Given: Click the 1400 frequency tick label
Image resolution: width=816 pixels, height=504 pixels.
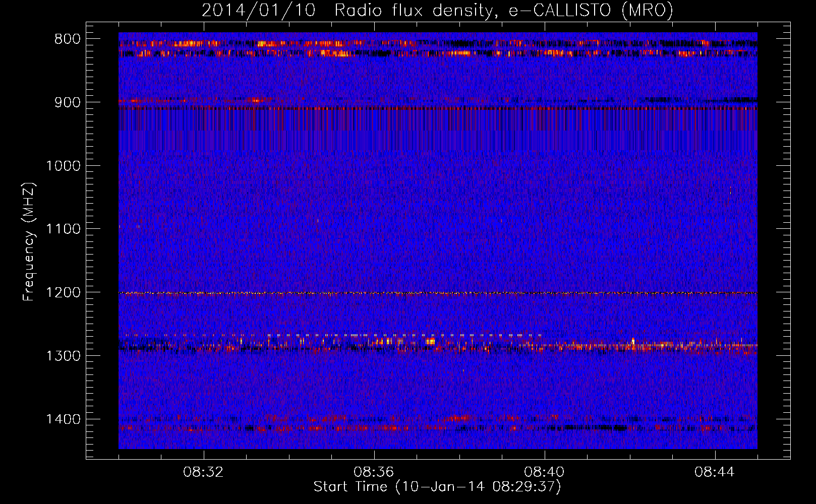Looking at the screenshot, I should coord(64,419).
